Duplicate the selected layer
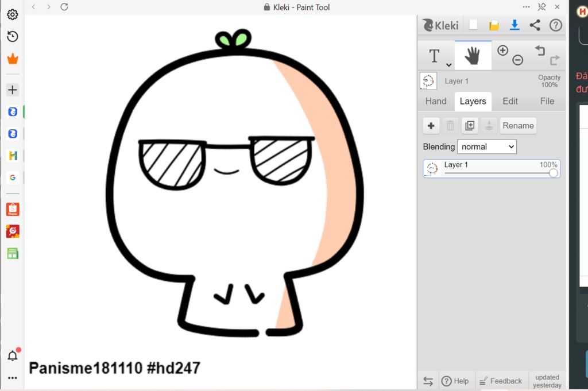 tap(470, 126)
